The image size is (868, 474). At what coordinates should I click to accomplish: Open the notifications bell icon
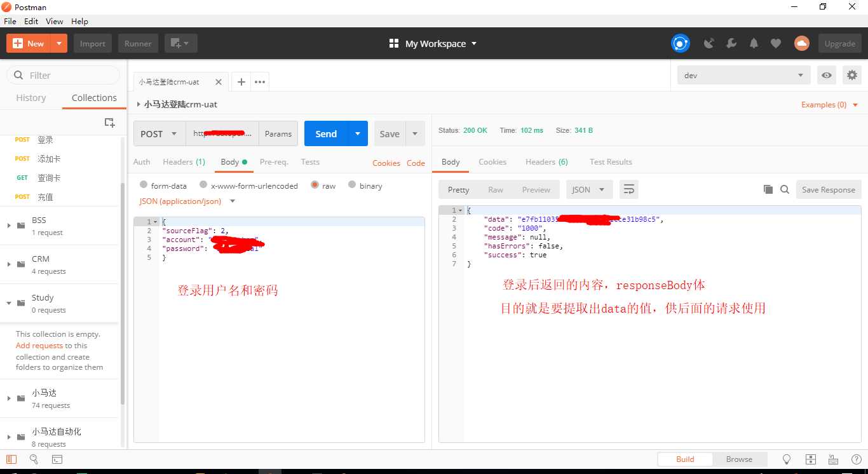tap(754, 43)
